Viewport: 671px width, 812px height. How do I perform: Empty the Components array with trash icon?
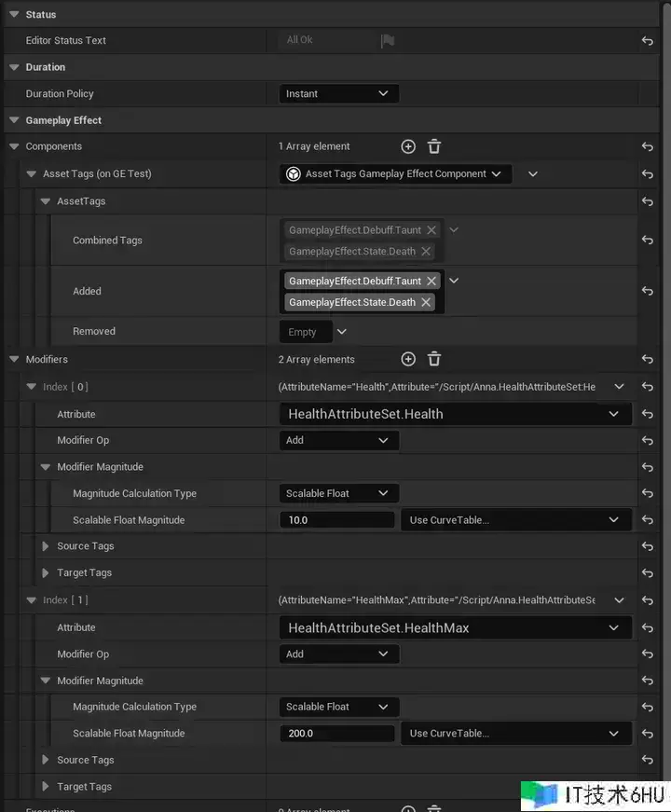434,146
